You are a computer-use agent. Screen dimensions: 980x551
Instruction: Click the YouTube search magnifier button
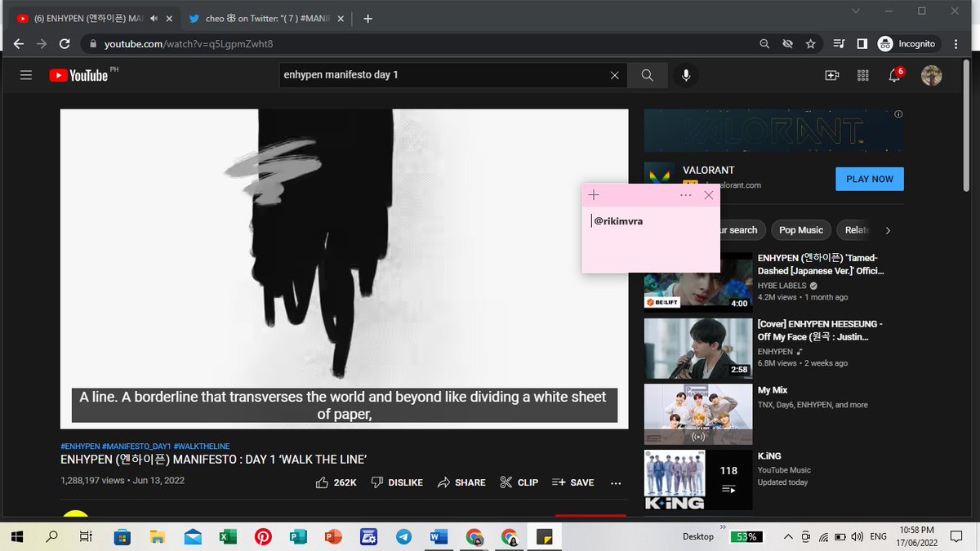coord(647,75)
